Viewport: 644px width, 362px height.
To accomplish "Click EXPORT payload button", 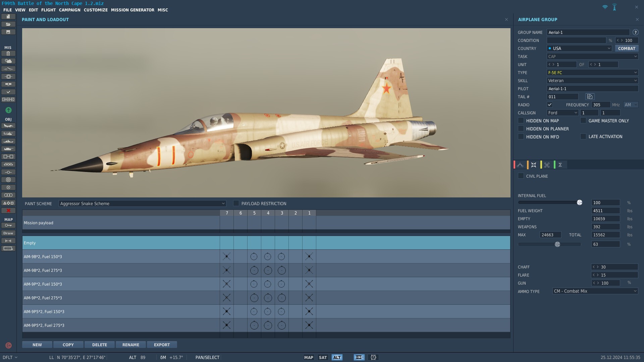I will (x=162, y=345).
